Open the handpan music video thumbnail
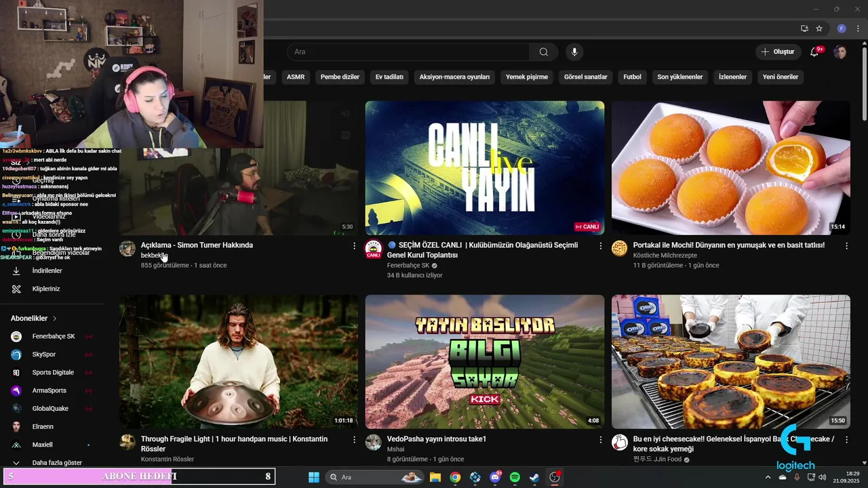The image size is (868, 488). (x=239, y=362)
